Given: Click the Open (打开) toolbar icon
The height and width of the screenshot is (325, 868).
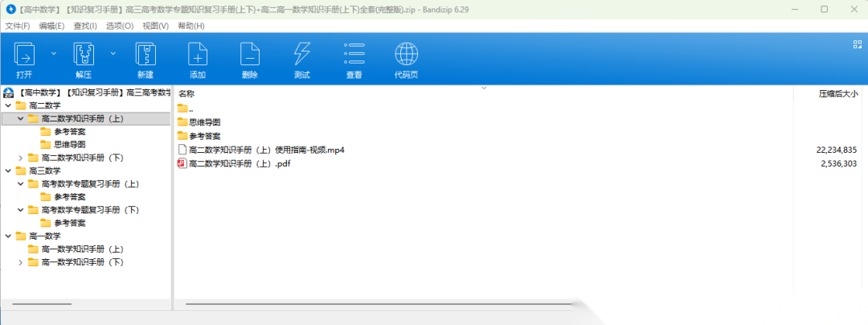Looking at the screenshot, I should click(25, 55).
